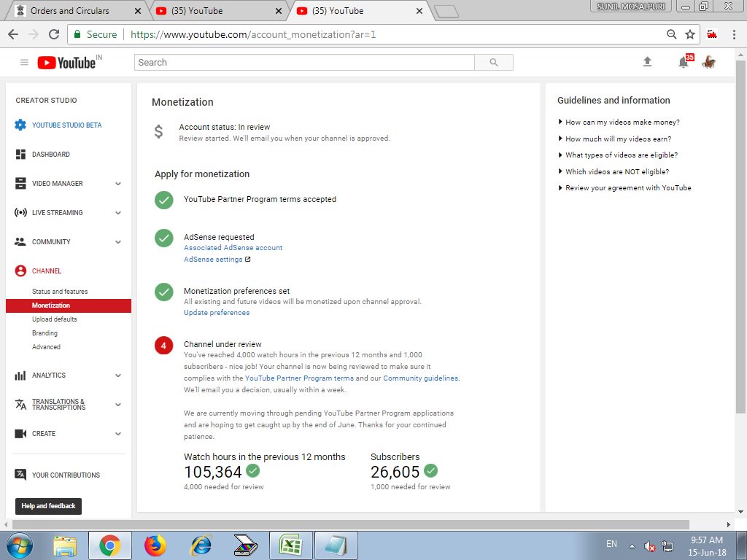Click the Help and feedback button
This screenshot has height=560, width=747.
49,506
